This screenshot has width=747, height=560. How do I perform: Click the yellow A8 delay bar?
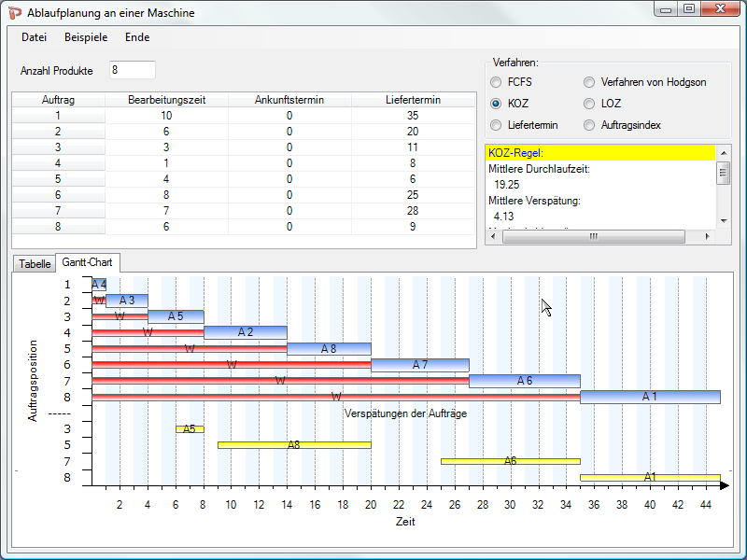pyautogui.click(x=294, y=445)
